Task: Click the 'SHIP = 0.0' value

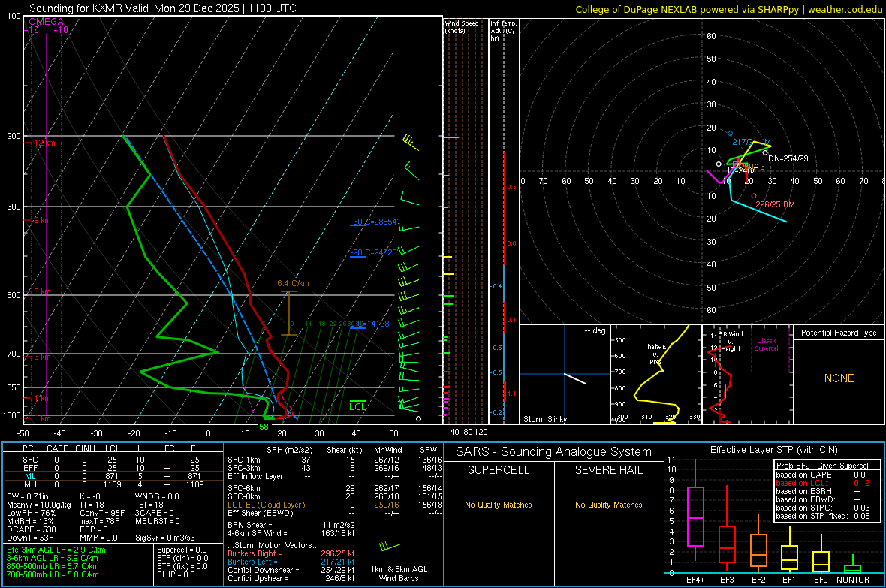Action: pyautogui.click(x=176, y=574)
